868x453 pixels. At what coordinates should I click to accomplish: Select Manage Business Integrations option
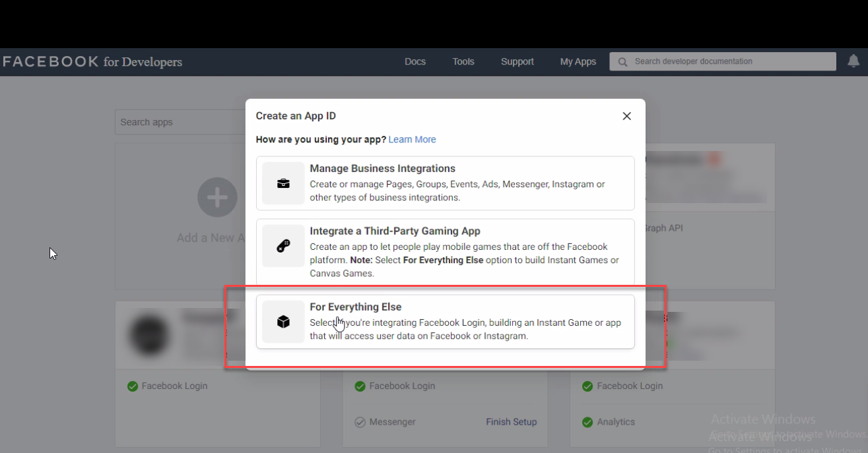tap(445, 183)
